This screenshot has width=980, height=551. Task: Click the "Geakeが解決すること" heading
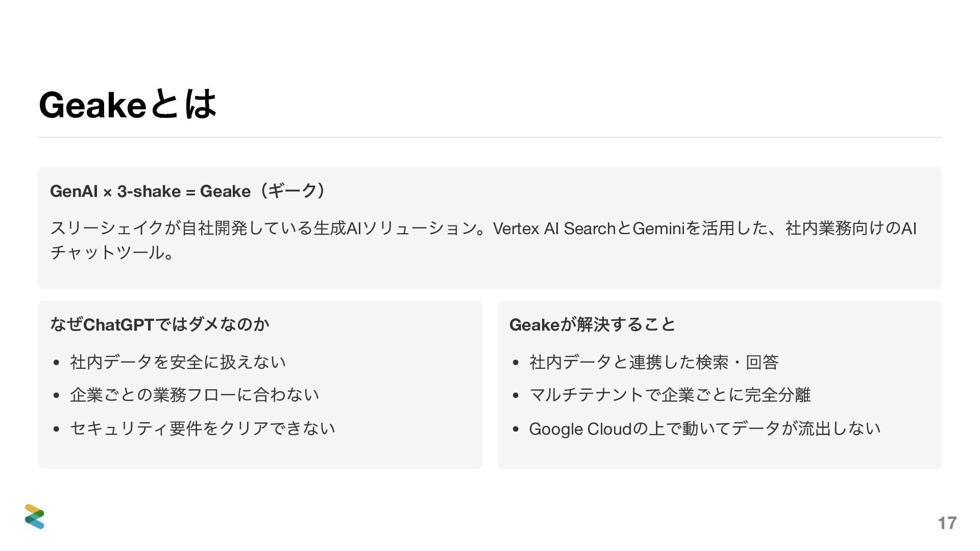pyautogui.click(x=592, y=324)
